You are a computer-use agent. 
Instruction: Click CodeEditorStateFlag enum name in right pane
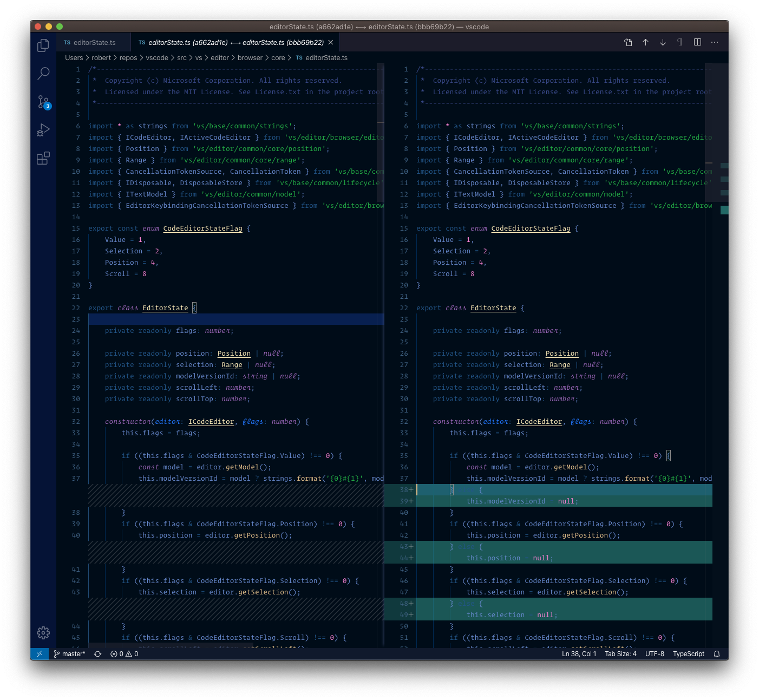pos(531,228)
